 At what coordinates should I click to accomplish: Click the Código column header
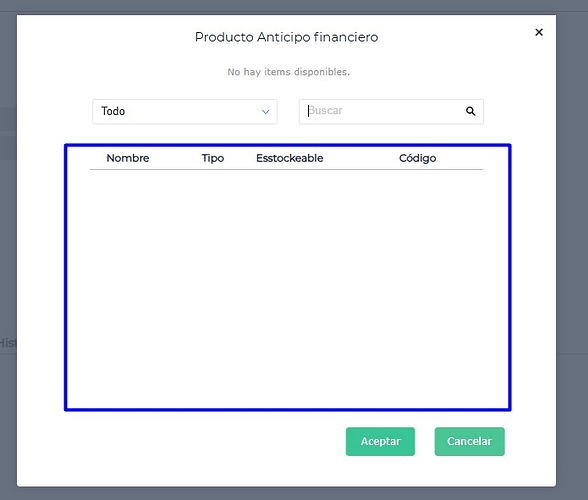point(417,158)
